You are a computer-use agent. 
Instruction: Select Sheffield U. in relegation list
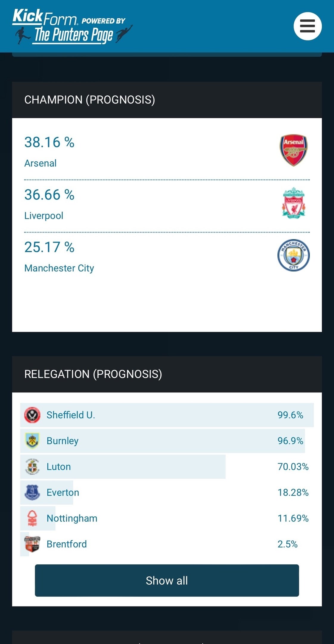(71, 415)
